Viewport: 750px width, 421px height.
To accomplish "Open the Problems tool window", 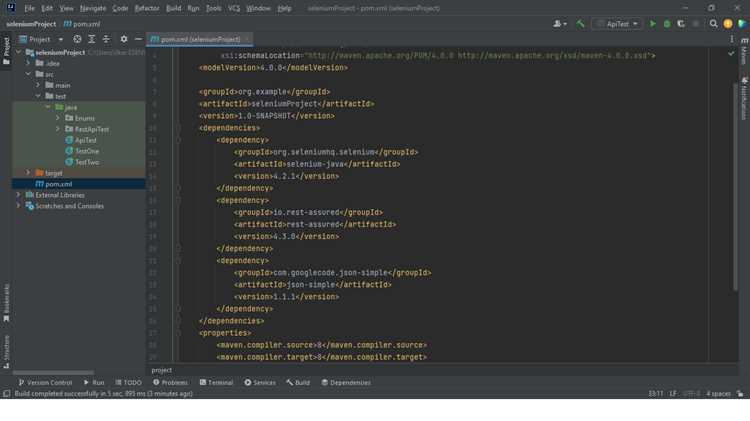I will (x=170, y=382).
